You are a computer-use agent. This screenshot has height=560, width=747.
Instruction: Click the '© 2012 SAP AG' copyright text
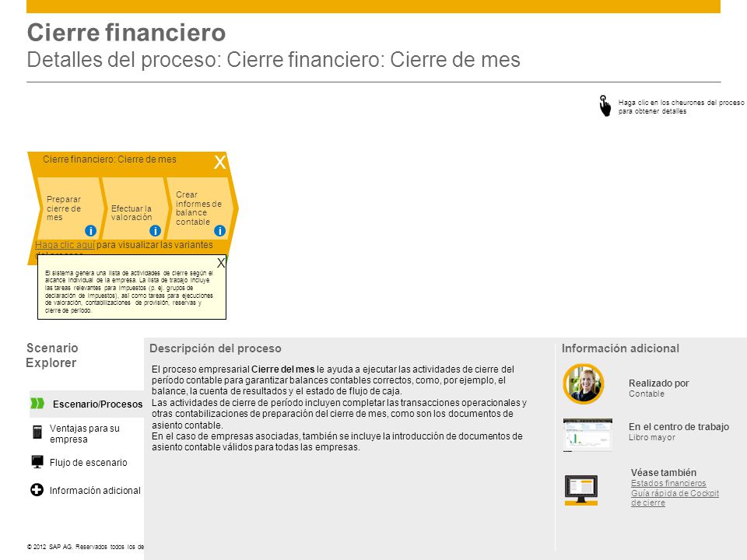coord(86,547)
